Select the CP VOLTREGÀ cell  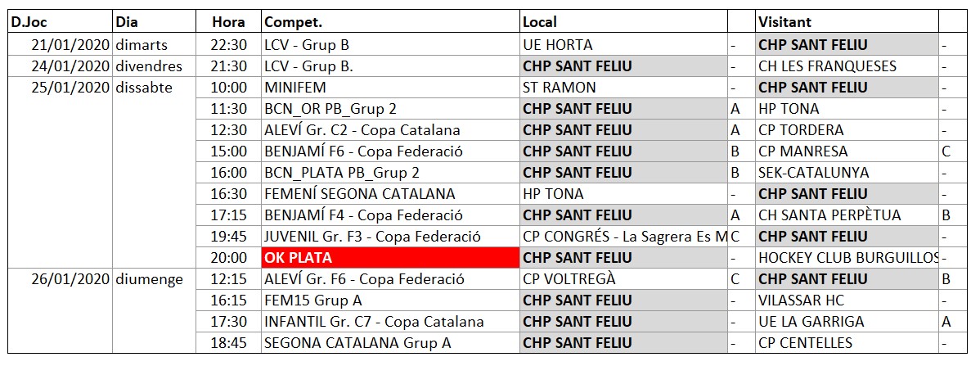623,279
